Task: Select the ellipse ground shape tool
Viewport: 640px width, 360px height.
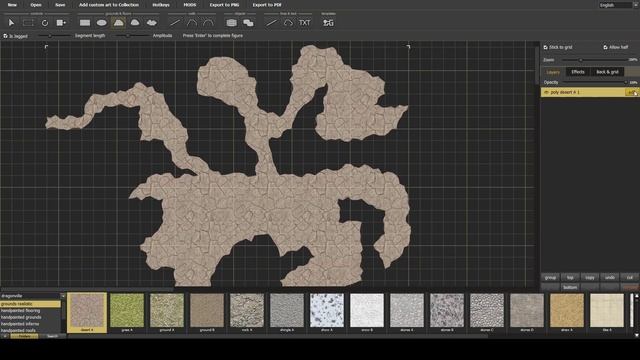Action: coord(102,23)
